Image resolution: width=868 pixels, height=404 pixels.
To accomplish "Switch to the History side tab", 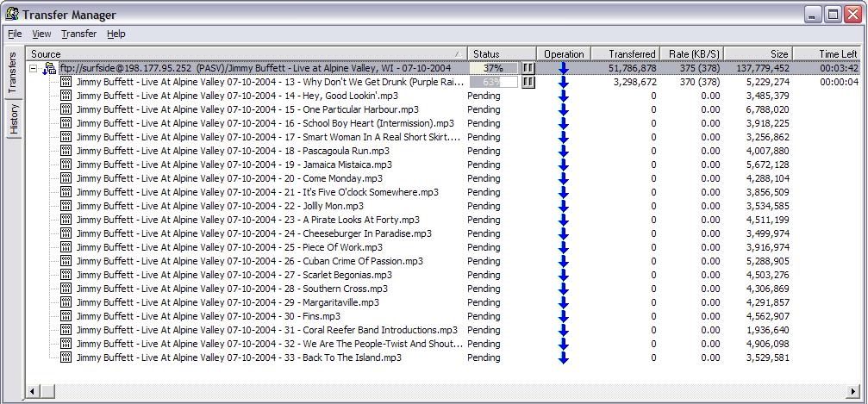I will click(x=14, y=118).
